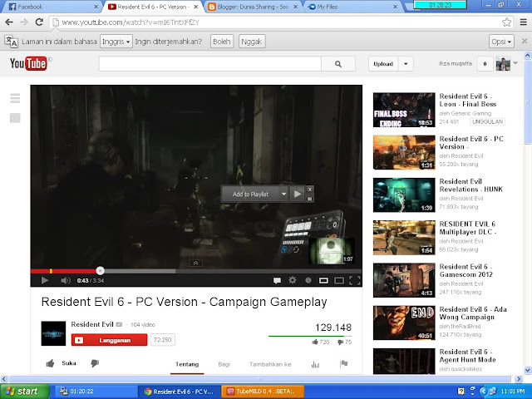Open the Chrome menu icon
The image size is (532, 399).
523,22
